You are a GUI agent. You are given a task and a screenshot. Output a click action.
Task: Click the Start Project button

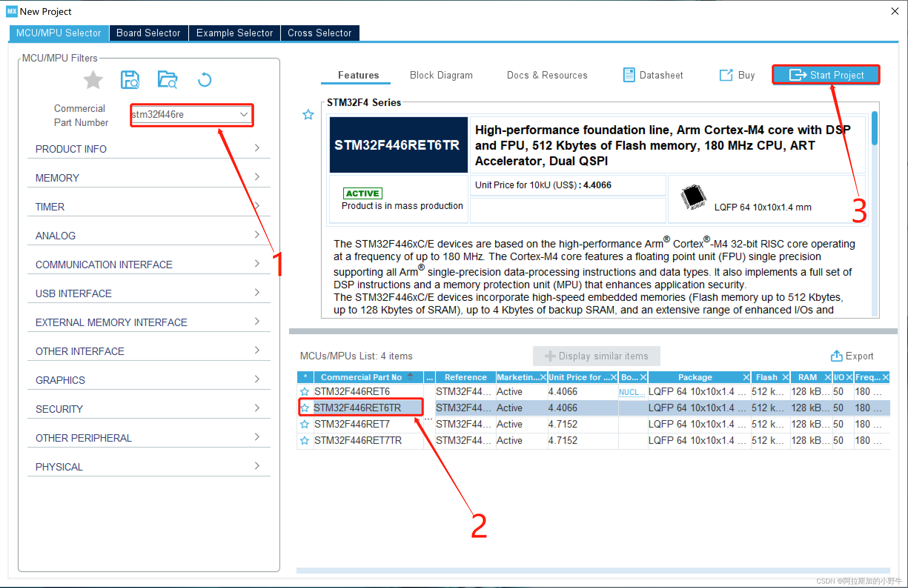pyautogui.click(x=826, y=75)
